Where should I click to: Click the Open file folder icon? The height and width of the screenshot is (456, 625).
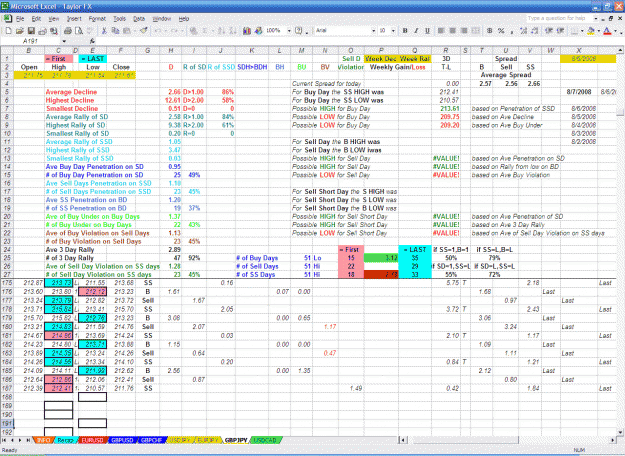[20, 31]
